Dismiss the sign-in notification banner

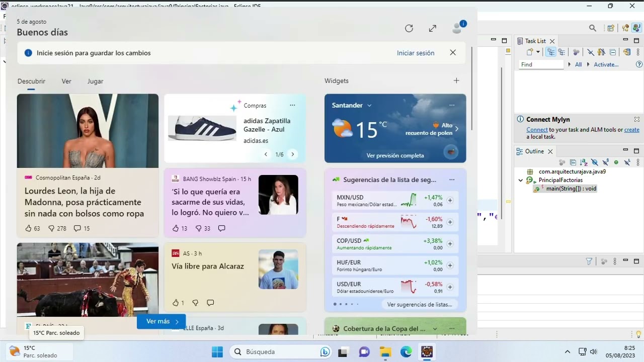click(453, 53)
